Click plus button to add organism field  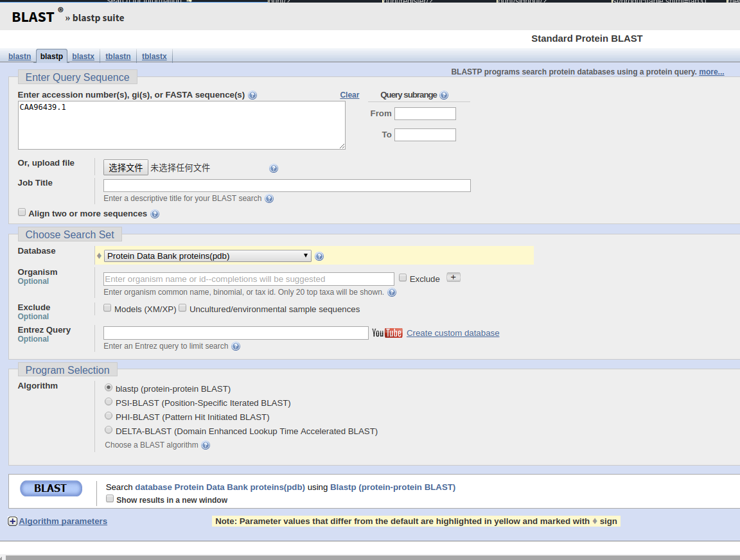[453, 277]
